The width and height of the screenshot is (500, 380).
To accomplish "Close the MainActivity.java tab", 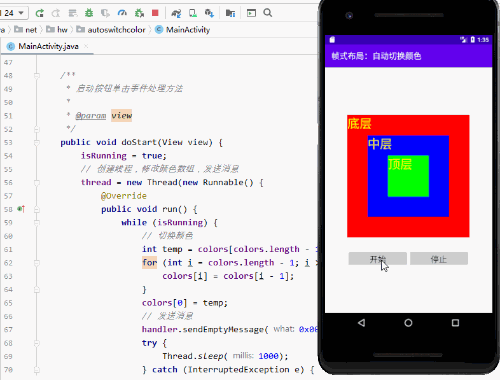I will (86, 46).
